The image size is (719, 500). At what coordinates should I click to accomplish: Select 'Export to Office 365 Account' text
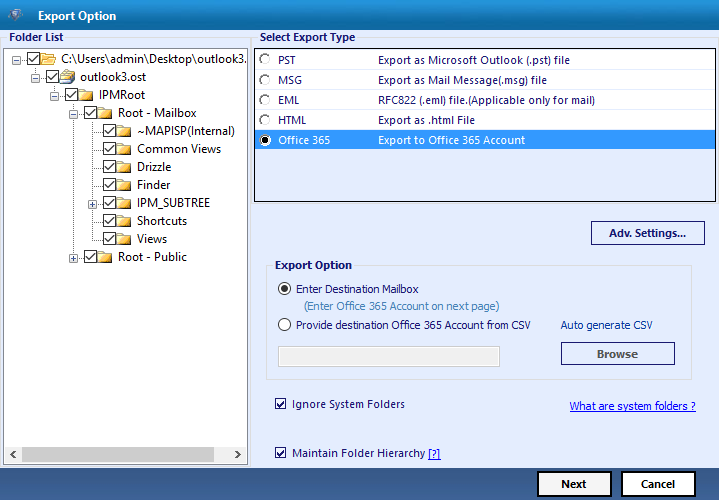pyautogui.click(x=452, y=140)
